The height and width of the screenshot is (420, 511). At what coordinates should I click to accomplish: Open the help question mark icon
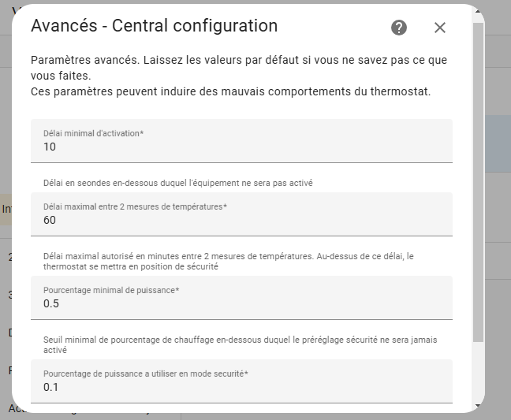[x=399, y=28]
